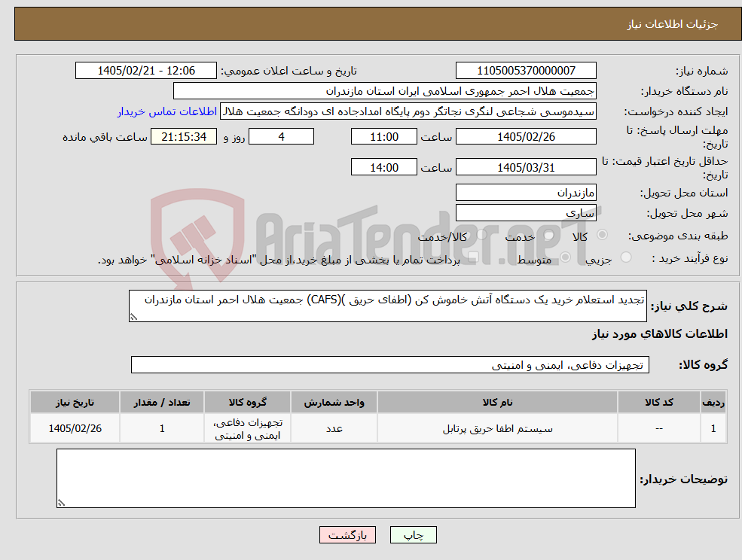Viewport: 742px width, 560px height.
Task: Toggle the Islamic treasury payment checkbox
Action: [473, 257]
